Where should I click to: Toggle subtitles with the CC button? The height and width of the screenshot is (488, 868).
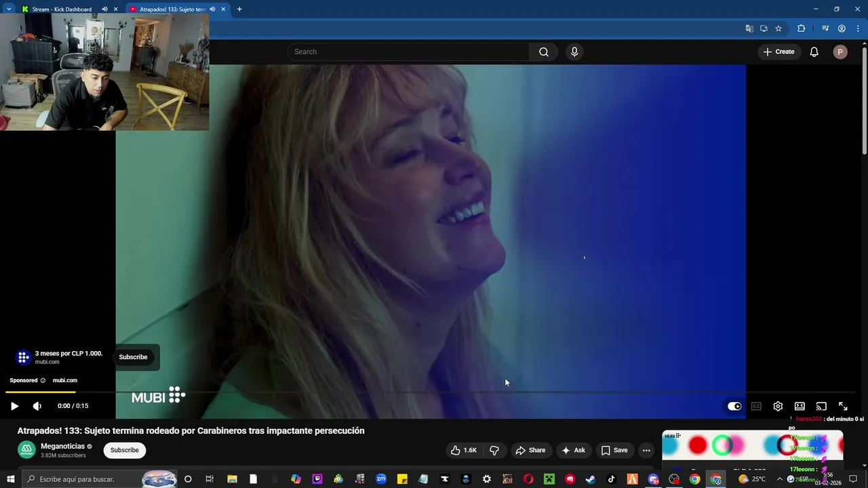tap(756, 406)
